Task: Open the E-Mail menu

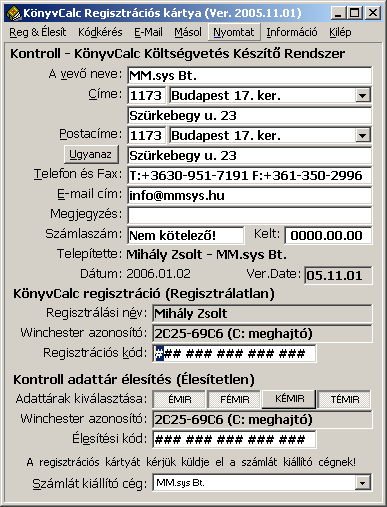Action: pos(148,32)
